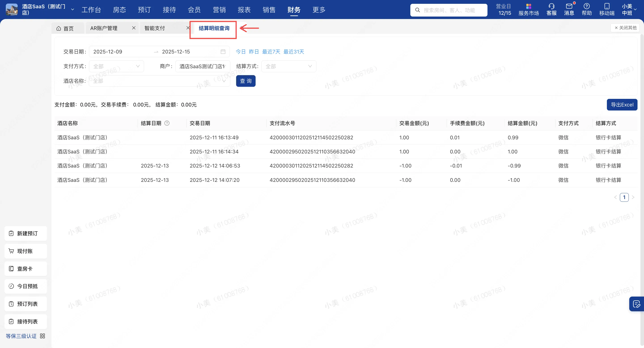Select the 新建预订 sidebar icon
Image resolution: width=644 pixels, height=348 pixels.
tap(11, 233)
